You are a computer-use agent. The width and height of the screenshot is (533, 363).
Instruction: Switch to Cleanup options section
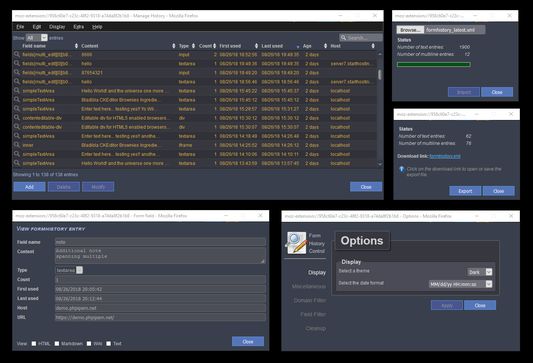[x=315, y=328]
